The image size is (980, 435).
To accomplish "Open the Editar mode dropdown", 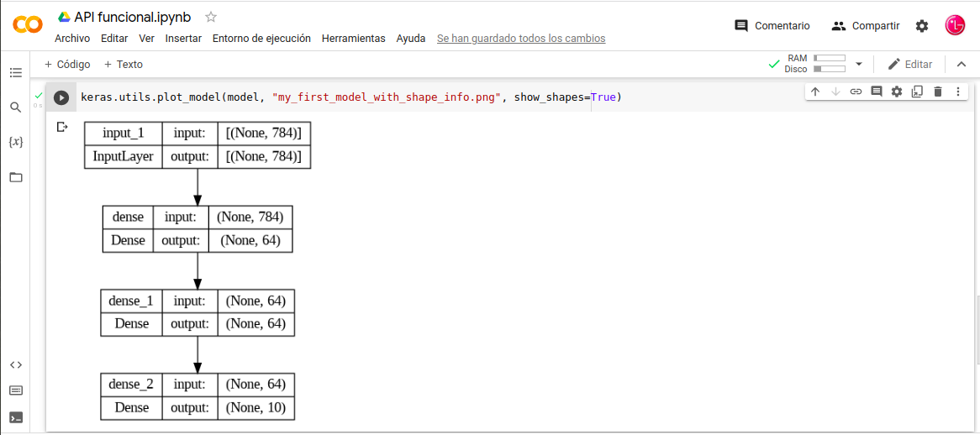I will click(x=909, y=64).
